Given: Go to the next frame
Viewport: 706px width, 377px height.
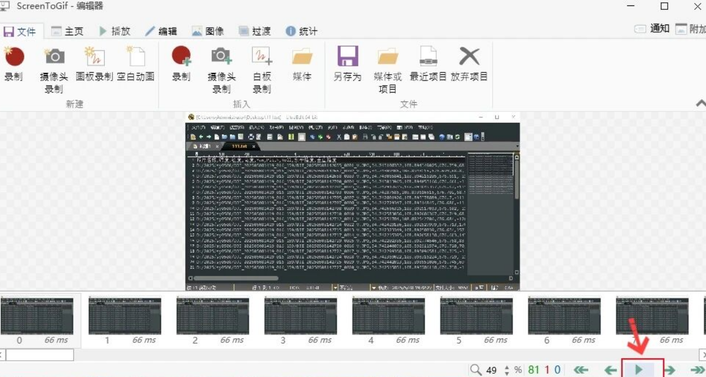Looking at the screenshot, I should (670, 370).
